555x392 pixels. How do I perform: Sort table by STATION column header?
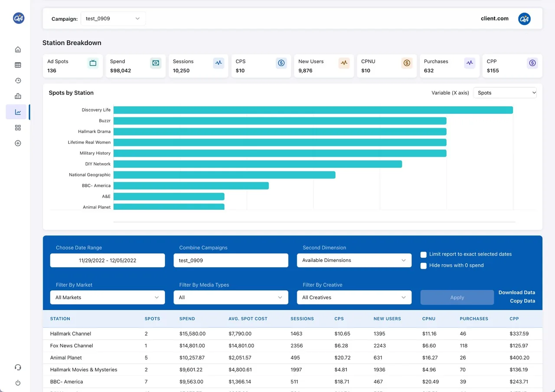tap(60, 319)
